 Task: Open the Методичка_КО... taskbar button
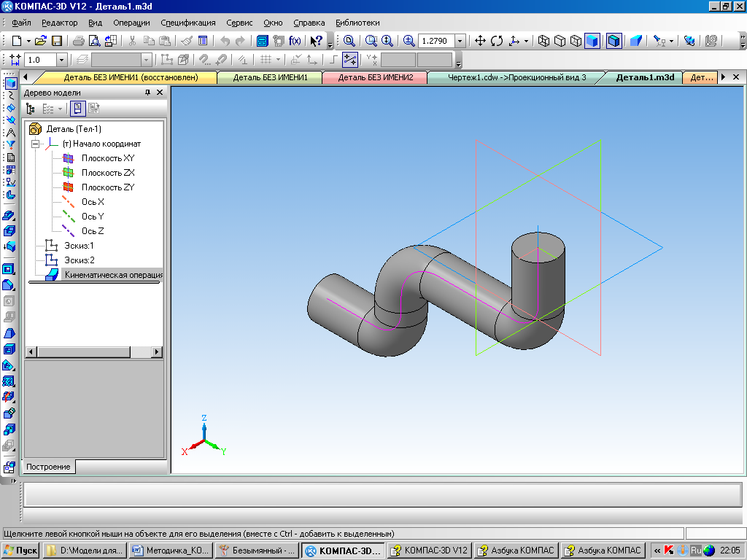(171, 551)
